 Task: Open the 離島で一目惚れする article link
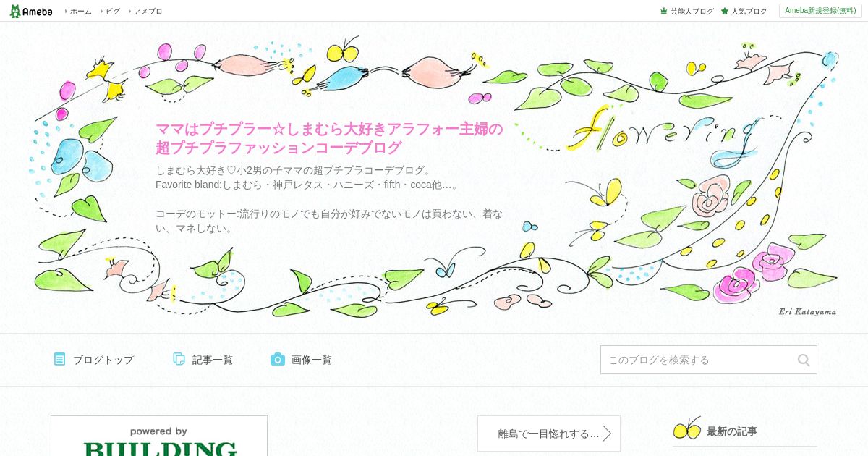click(548, 434)
